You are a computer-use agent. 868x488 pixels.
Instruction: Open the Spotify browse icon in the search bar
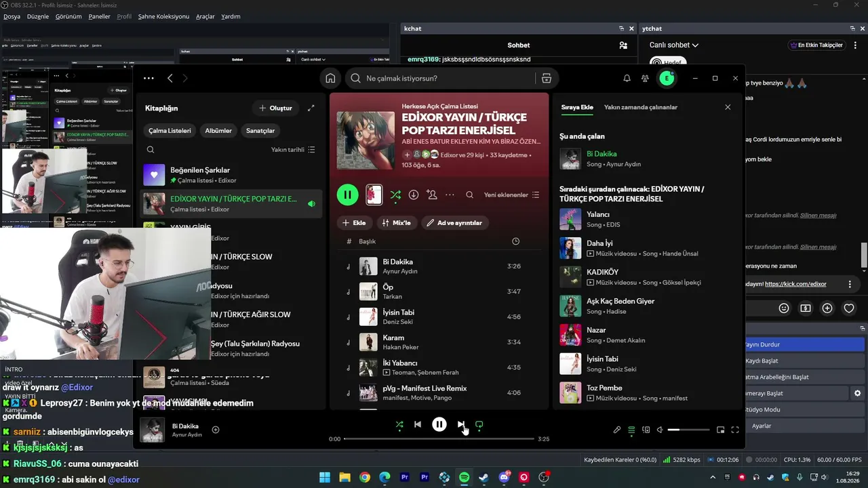pyautogui.click(x=546, y=79)
